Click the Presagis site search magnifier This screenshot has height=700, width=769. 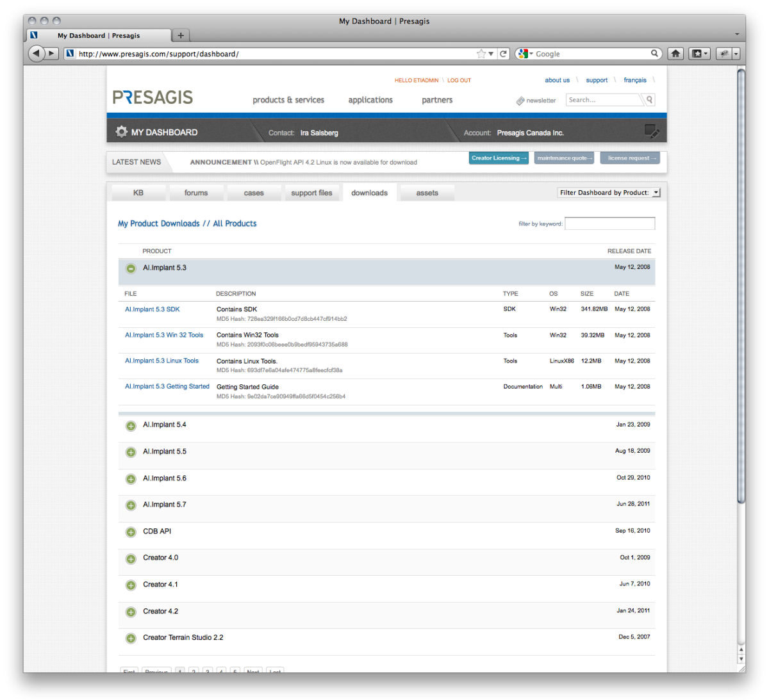tap(649, 100)
